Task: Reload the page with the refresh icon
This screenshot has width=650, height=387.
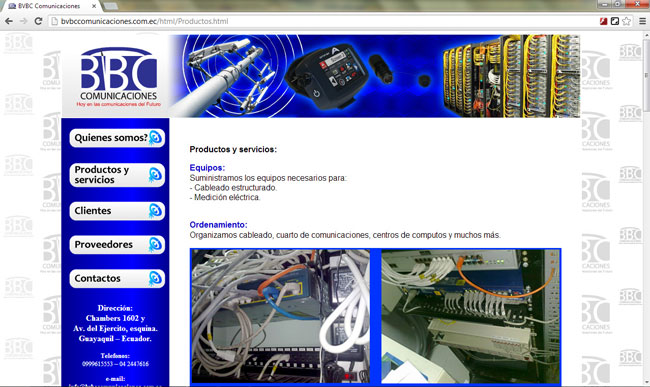Action: click(38, 21)
